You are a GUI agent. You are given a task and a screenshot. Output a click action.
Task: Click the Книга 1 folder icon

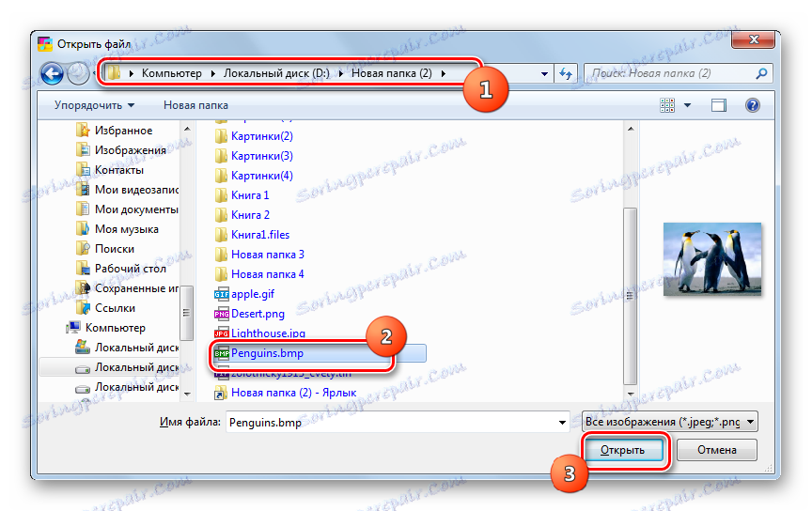tap(221, 195)
